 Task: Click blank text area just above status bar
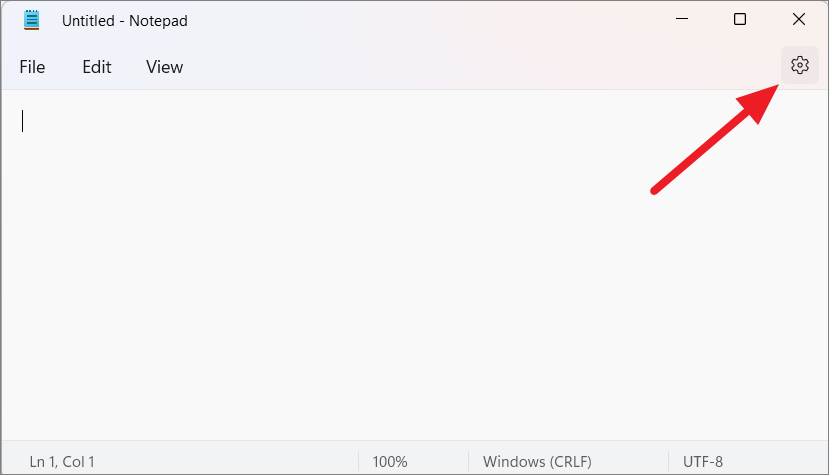click(414, 428)
